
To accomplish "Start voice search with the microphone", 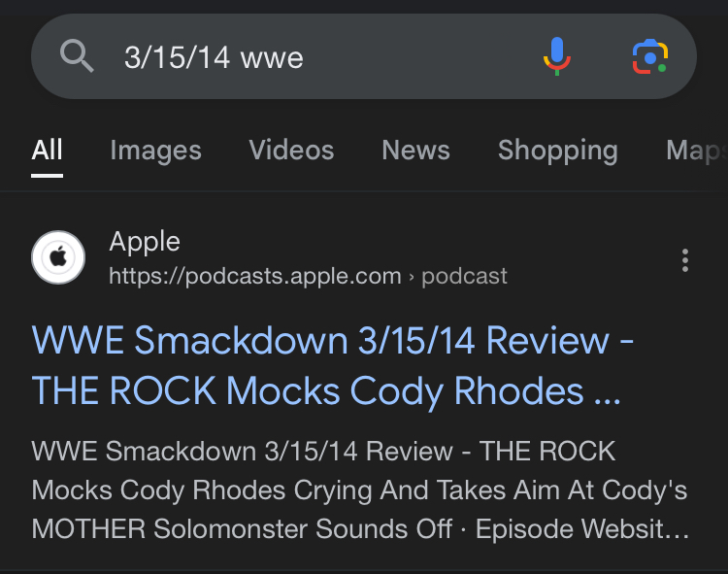I will [556, 56].
